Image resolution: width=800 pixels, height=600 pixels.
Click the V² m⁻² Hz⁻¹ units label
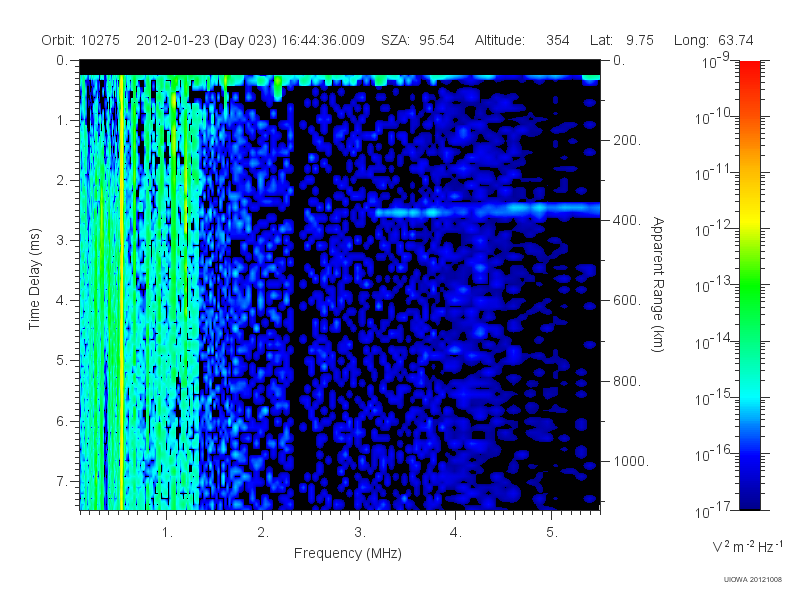pos(747,546)
